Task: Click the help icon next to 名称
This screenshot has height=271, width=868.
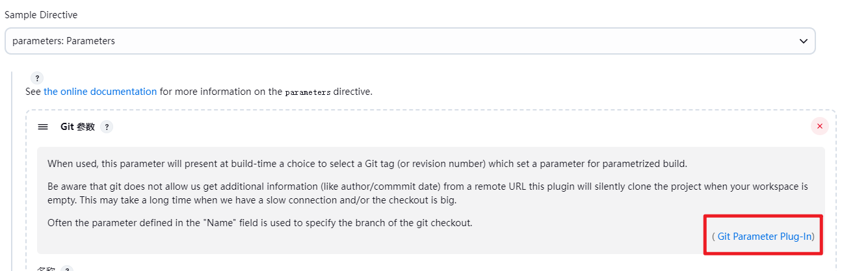Action: coord(67,268)
